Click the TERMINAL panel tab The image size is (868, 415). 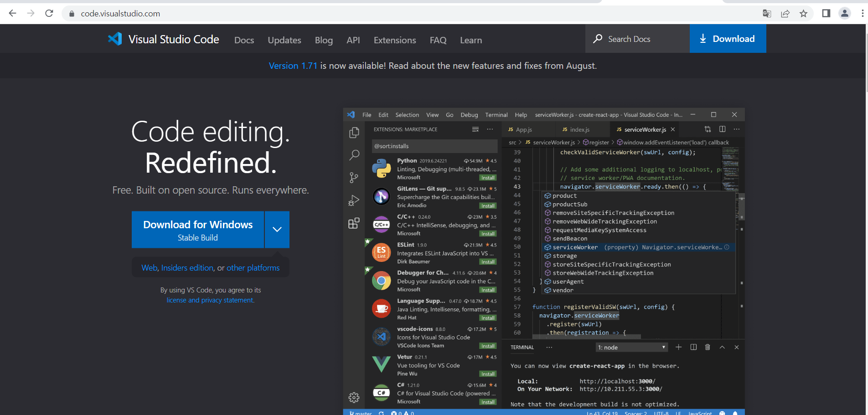point(522,347)
